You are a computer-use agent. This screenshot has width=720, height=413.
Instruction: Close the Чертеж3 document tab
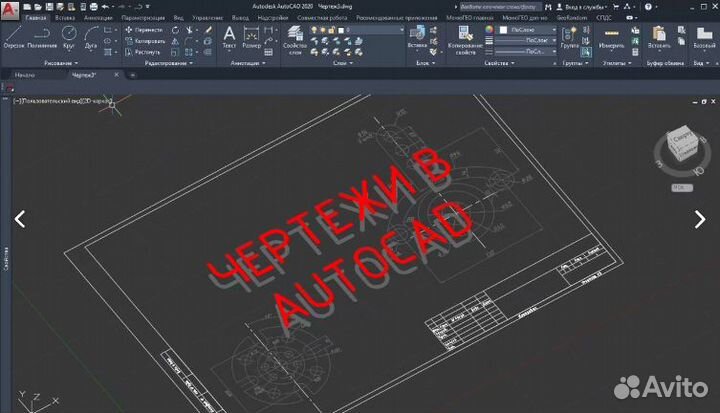(117, 74)
